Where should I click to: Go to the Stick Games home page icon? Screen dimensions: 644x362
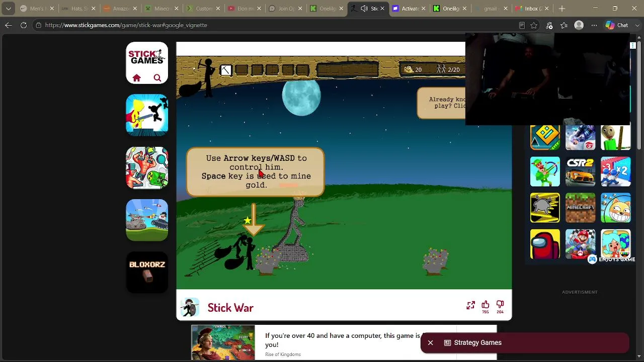pyautogui.click(x=136, y=78)
